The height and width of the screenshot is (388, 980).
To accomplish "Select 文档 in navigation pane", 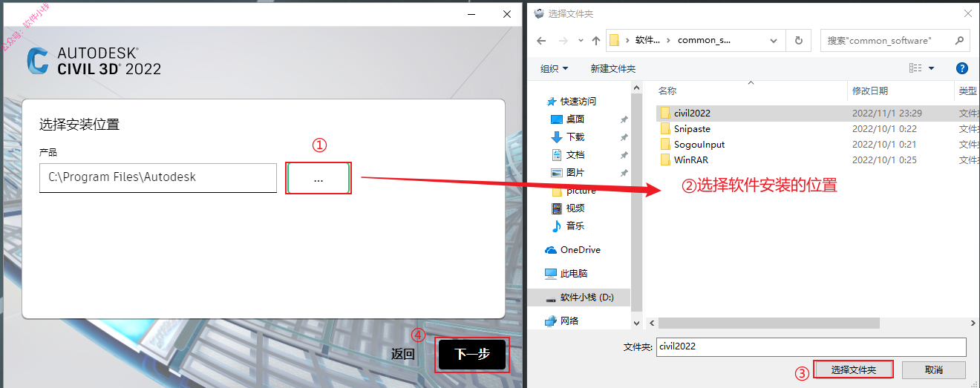I will [x=575, y=154].
